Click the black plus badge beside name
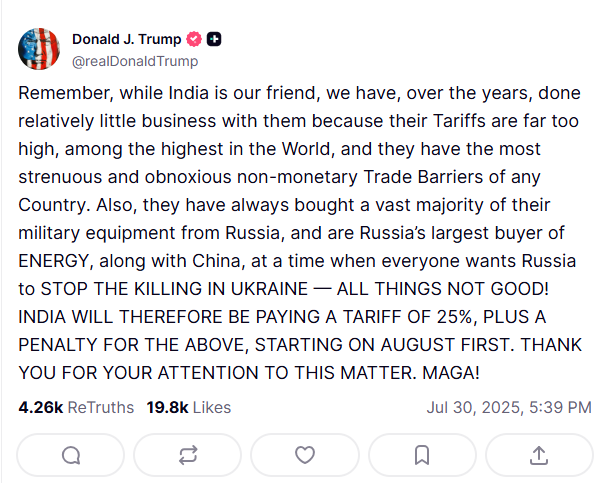This screenshot has height=483, width=605. pos(214,39)
